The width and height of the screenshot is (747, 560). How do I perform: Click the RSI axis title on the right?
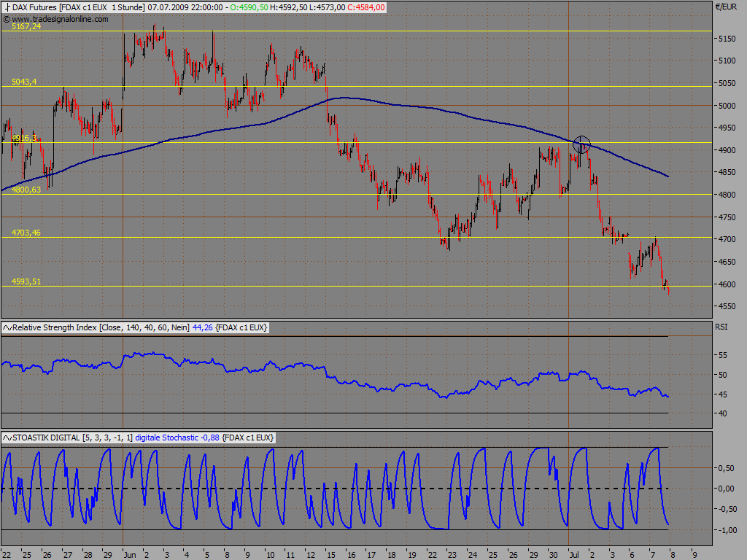pos(721,327)
